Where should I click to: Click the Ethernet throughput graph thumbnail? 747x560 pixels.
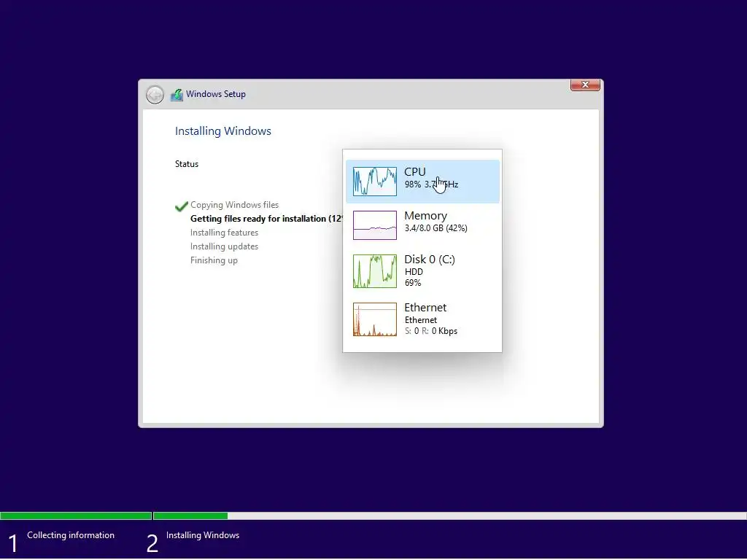click(375, 319)
